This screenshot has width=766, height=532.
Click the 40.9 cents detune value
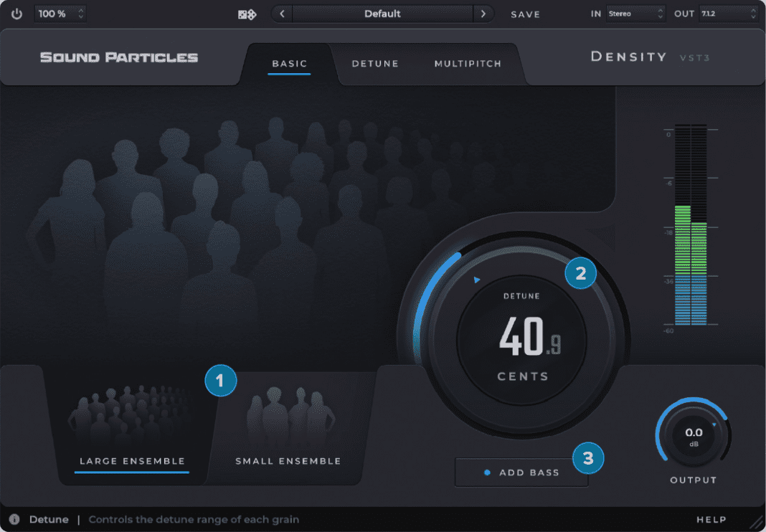click(529, 336)
